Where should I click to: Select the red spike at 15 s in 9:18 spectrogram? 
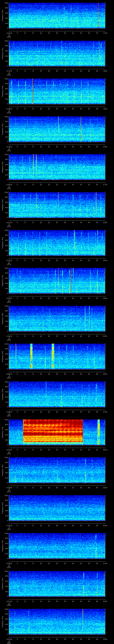33,91
